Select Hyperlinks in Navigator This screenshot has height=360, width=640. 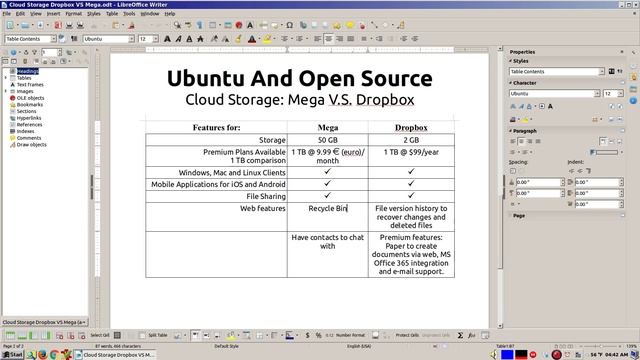point(29,118)
